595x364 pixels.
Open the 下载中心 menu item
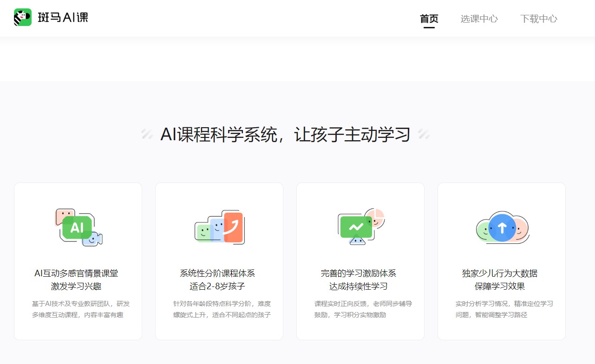point(539,19)
